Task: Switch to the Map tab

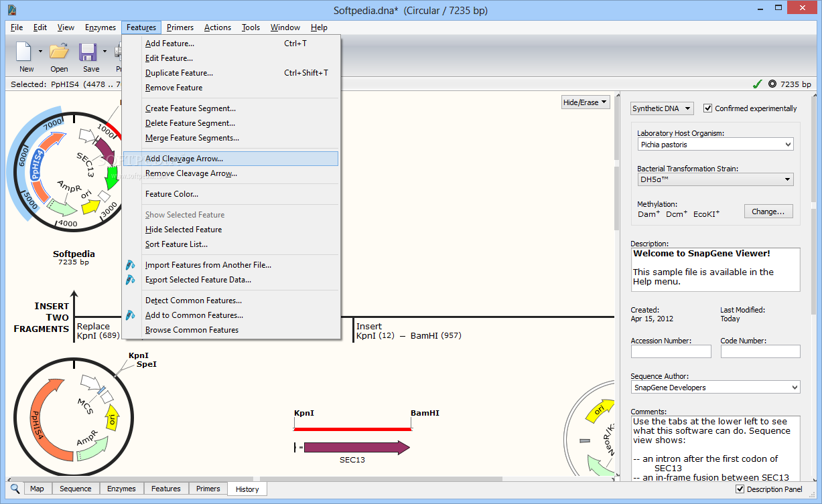Action: [x=38, y=489]
